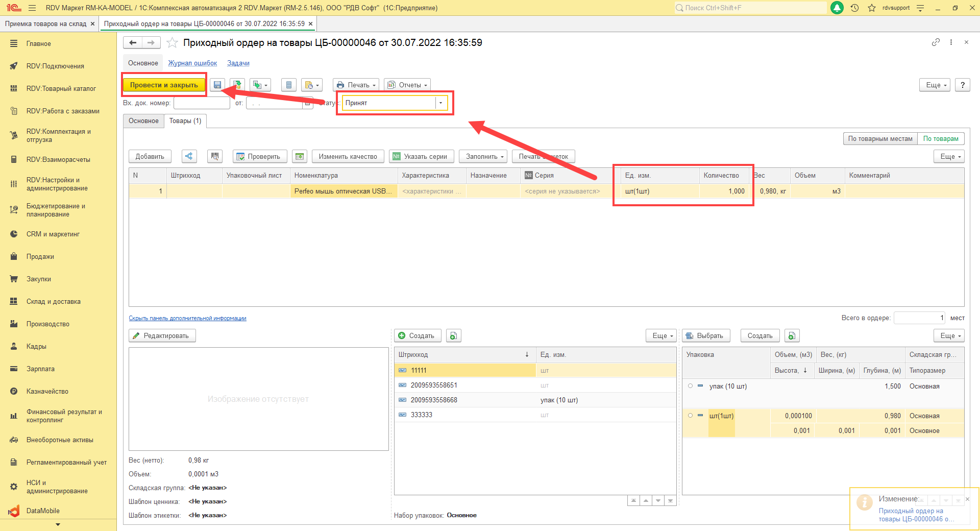Select the Perfeo мышь оптическая USB cell
The width and height of the screenshot is (980, 531).
[x=344, y=191]
